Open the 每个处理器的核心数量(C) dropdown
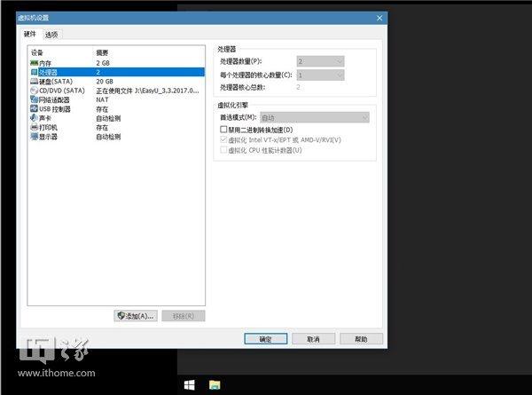The width and height of the screenshot is (532, 395). click(x=320, y=75)
